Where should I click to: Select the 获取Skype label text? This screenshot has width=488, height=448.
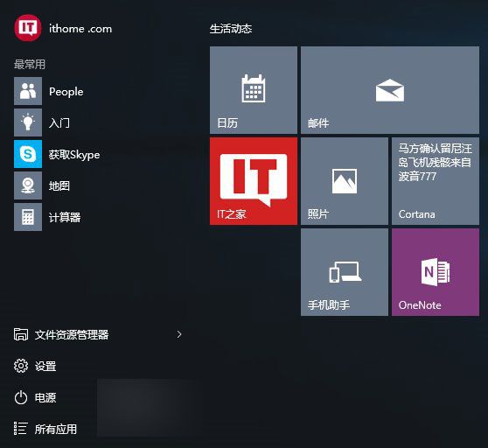tap(74, 155)
